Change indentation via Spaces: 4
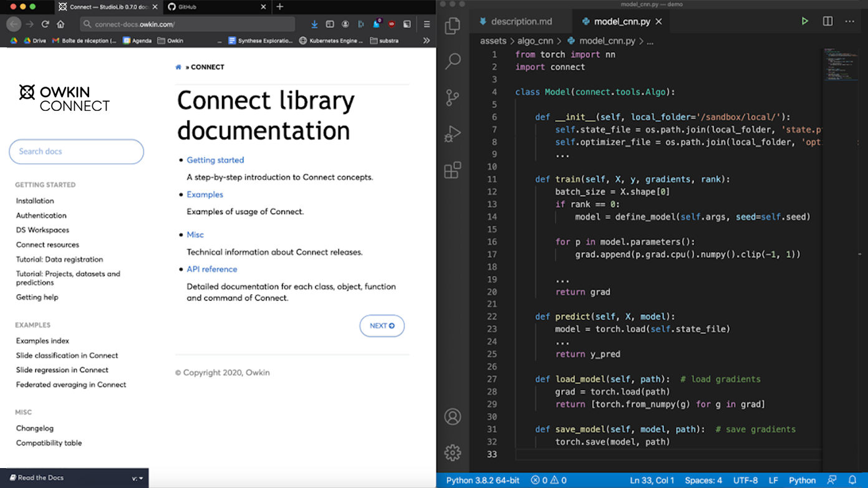Image resolution: width=868 pixels, height=488 pixels. tap(703, 481)
